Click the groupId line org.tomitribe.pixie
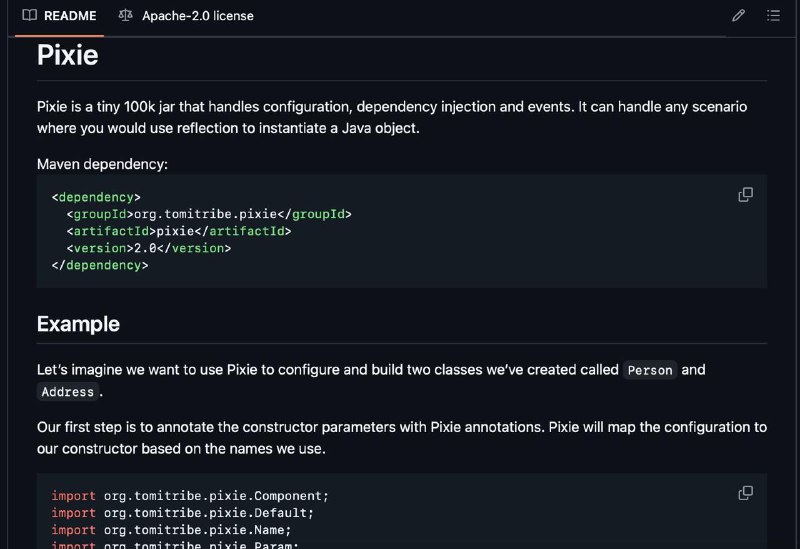 (x=209, y=214)
